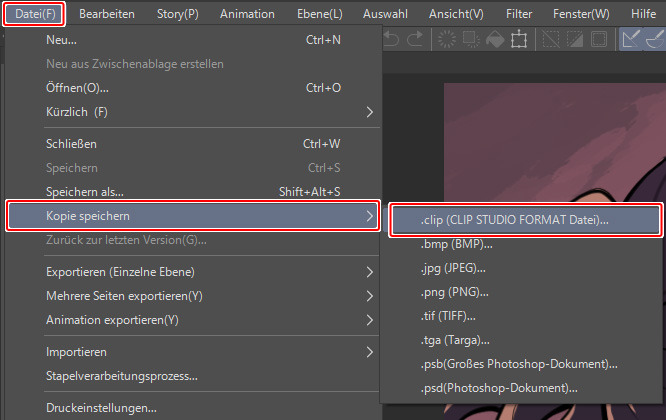Open the Filter menu
Viewport: 666px width, 420px height.
pos(519,13)
